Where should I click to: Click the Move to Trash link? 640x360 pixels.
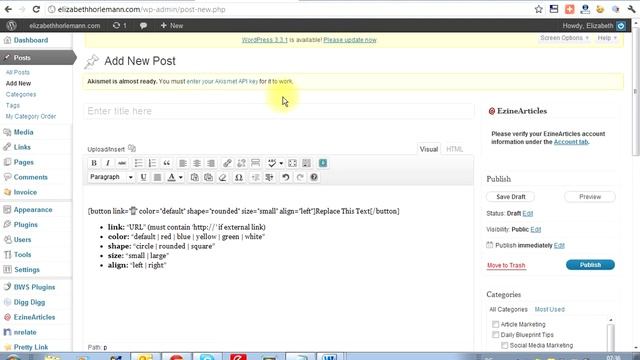click(506, 265)
